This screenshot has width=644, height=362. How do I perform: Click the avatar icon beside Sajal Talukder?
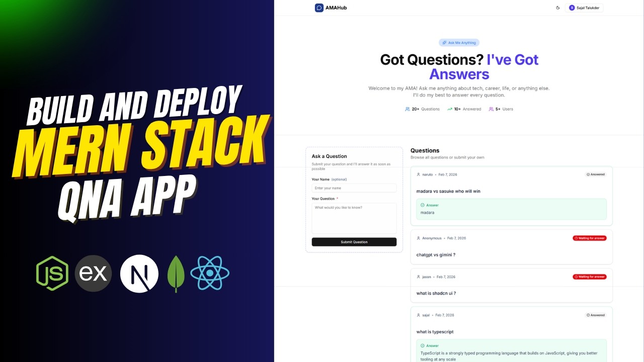pos(572,8)
